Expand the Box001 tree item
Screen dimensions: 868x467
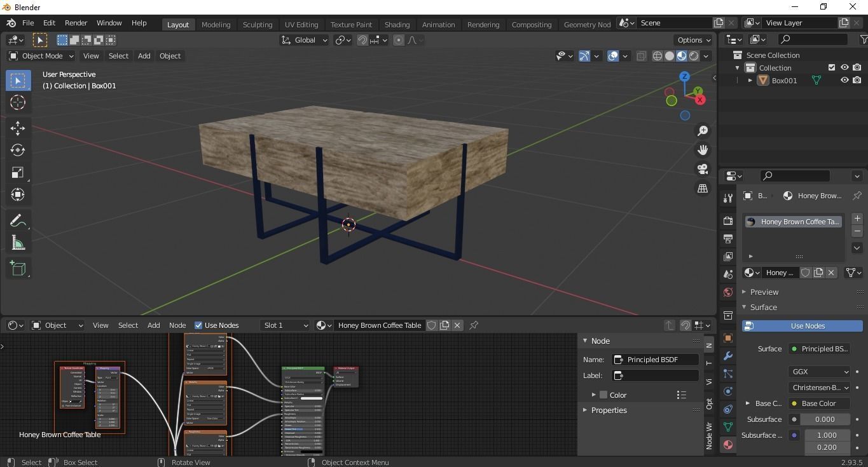pyautogui.click(x=750, y=81)
